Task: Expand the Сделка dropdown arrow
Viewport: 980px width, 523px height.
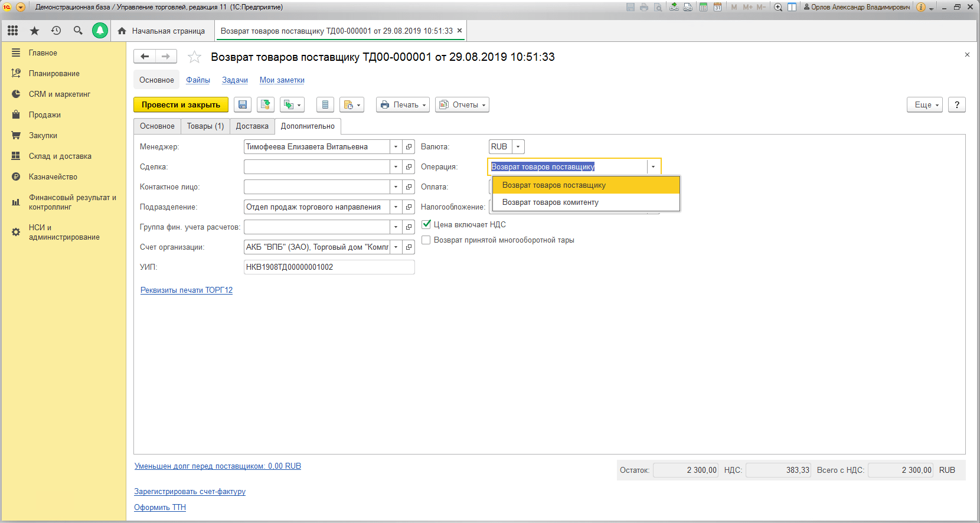Action: click(396, 167)
